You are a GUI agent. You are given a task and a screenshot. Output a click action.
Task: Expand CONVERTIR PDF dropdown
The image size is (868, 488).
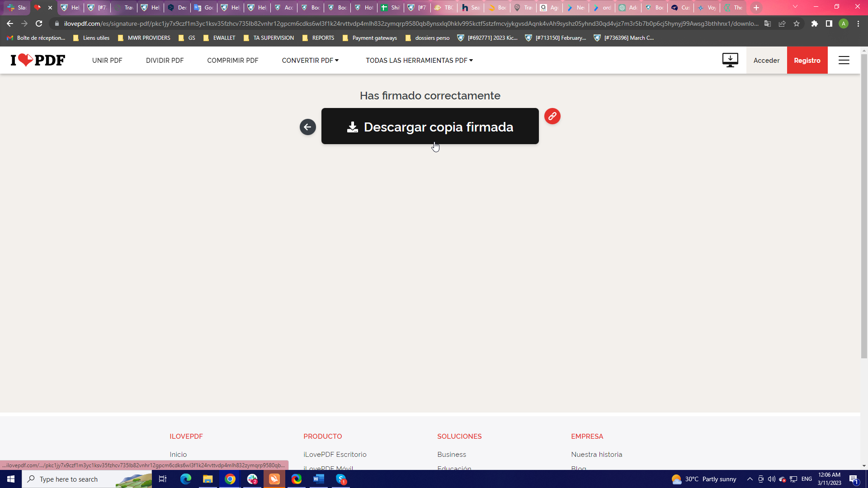pos(310,60)
